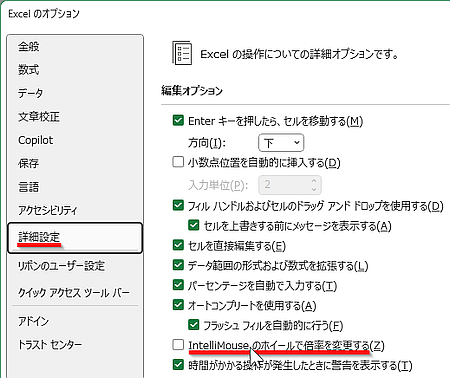450x378 pixels.
Task: Toggle データ範囲の形式および数式を拡張する checkbox
Action: click(x=178, y=265)
